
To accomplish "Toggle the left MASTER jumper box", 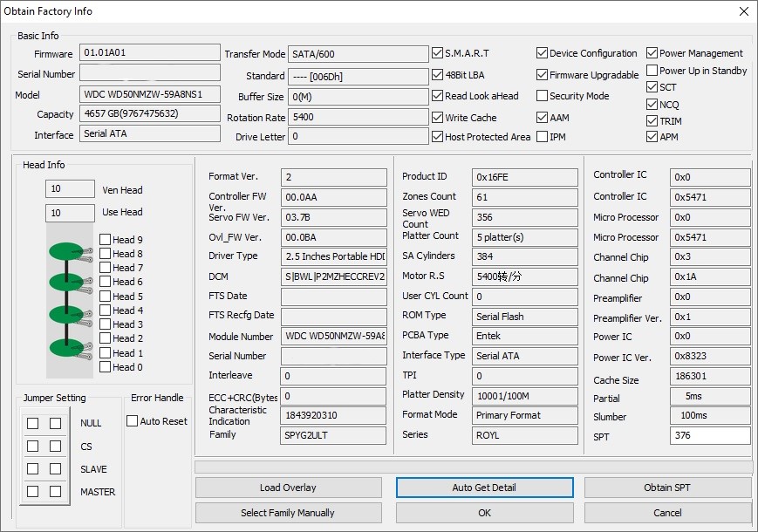I will (32, 491).
